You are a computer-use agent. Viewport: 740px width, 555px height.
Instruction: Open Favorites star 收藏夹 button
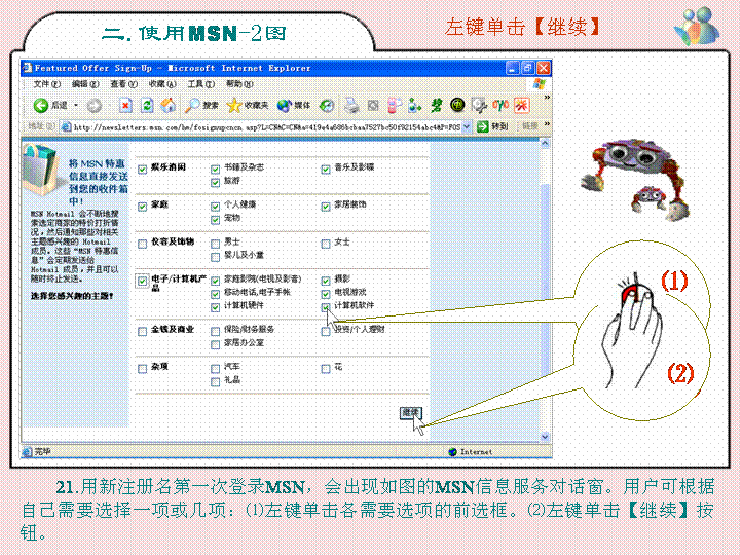(x=247, y=105)
